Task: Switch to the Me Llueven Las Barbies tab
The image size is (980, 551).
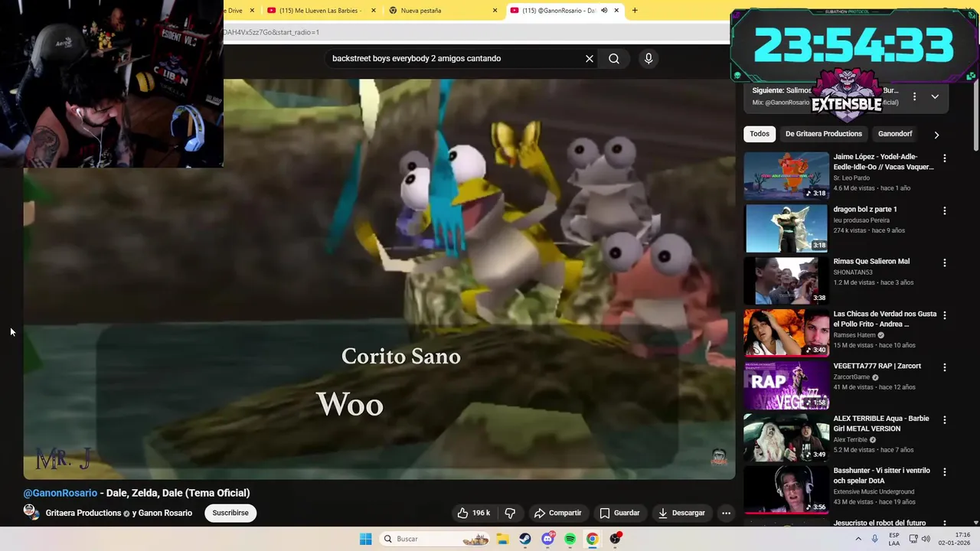Action: click(320, 11)
